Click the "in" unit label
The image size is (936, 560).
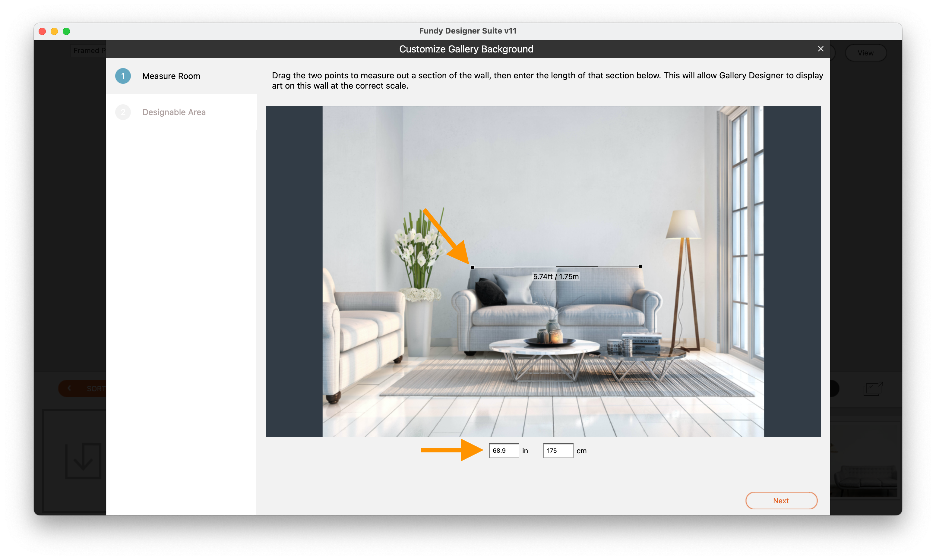(525, 451)
